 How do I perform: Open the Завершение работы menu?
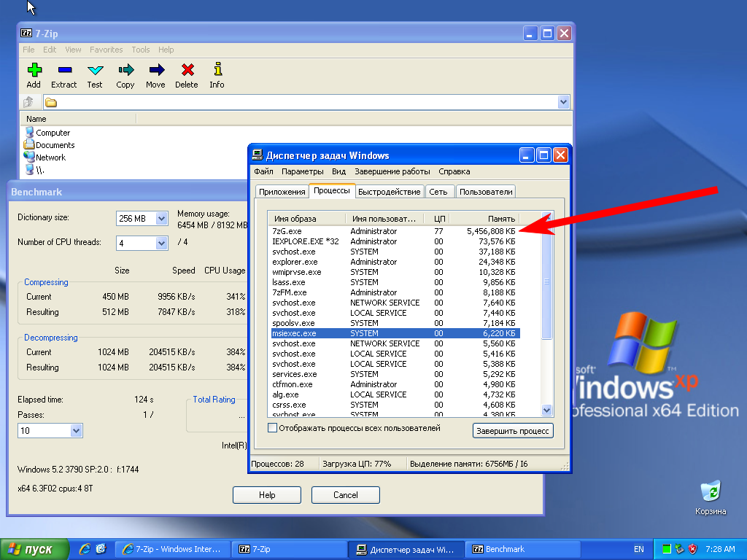click(x=392, y=171)
